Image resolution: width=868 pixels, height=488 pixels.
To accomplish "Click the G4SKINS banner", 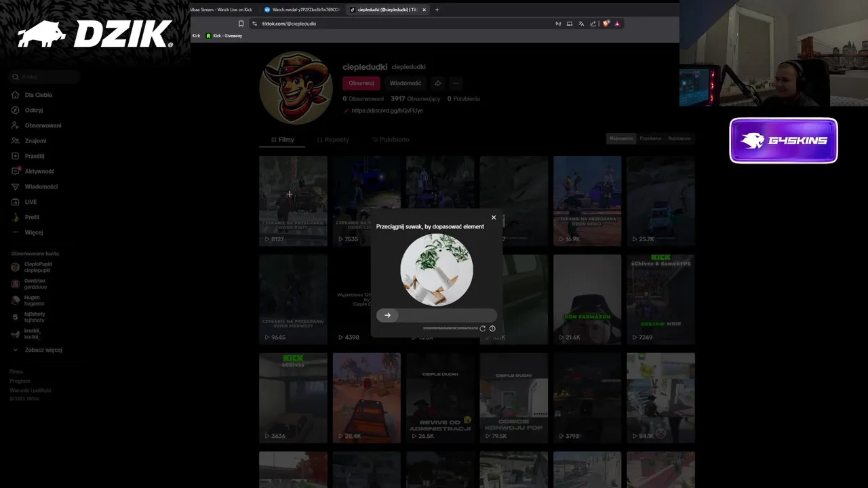I will [784, 141].
